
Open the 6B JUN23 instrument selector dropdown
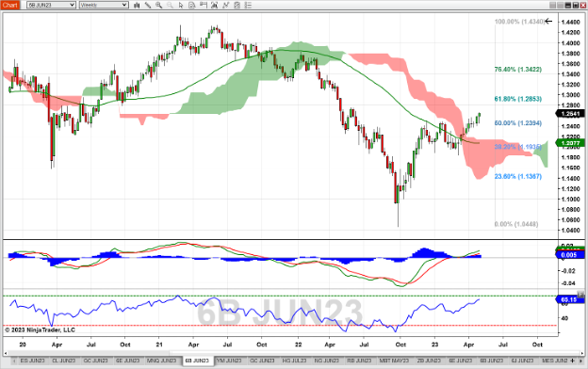pos(51,5)
